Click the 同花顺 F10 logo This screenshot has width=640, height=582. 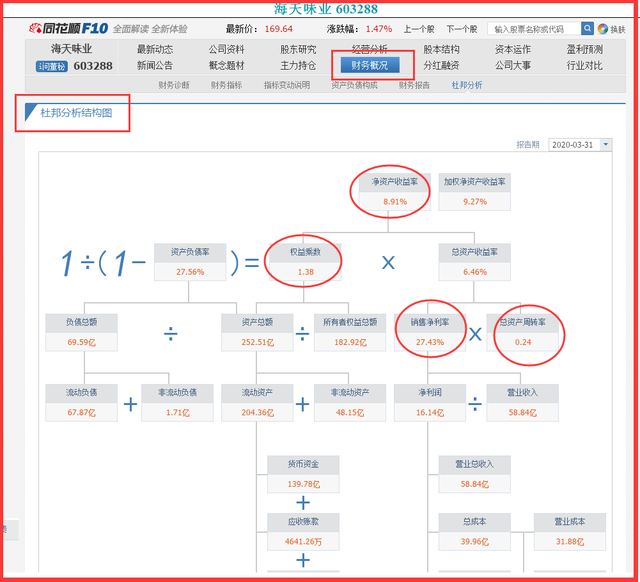click(x=68, y=29)
